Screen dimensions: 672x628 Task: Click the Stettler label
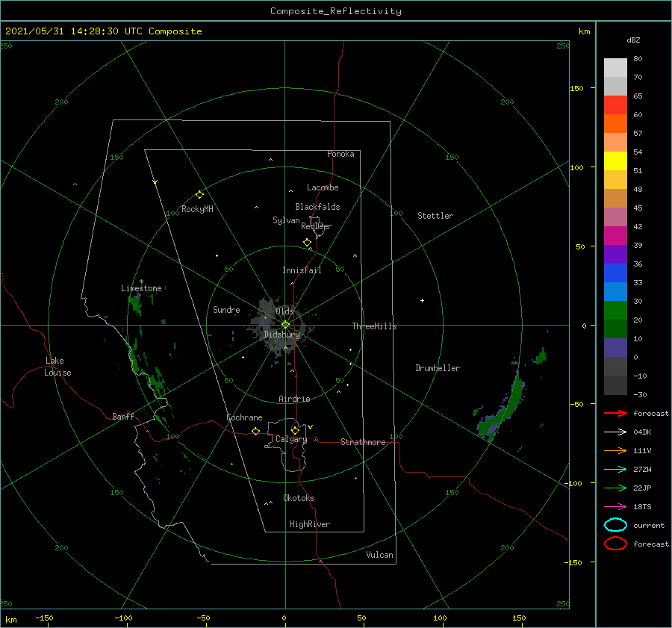pos(435,216)
